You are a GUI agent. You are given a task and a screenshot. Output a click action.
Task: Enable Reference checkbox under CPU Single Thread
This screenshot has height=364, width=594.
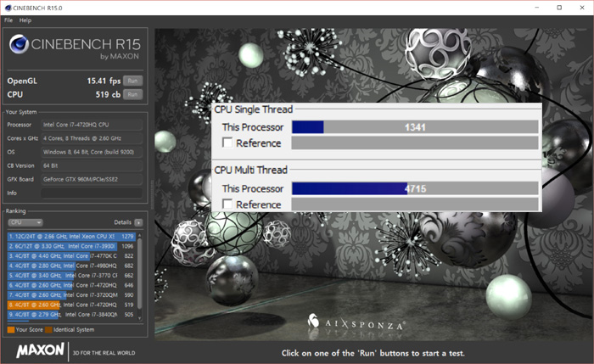[x=227, y=143]
